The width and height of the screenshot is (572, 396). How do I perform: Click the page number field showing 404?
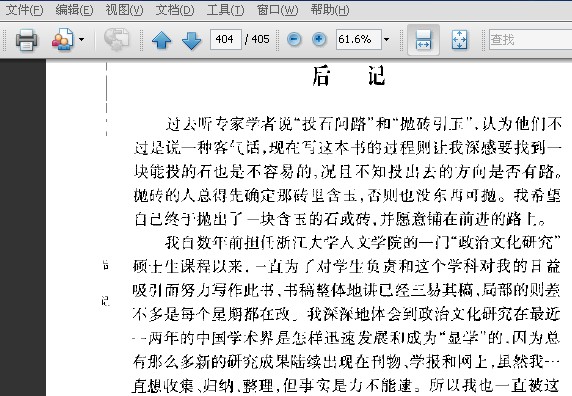click(x=225, y=39)
